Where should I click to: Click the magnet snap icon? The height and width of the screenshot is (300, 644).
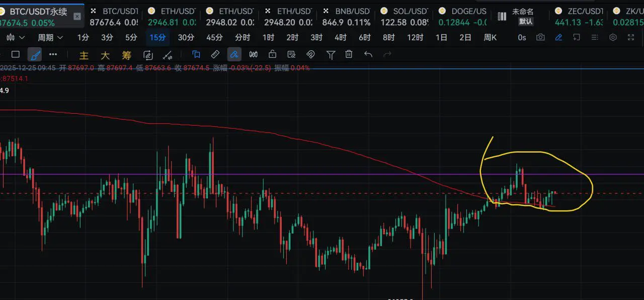(x=310, y=54)
